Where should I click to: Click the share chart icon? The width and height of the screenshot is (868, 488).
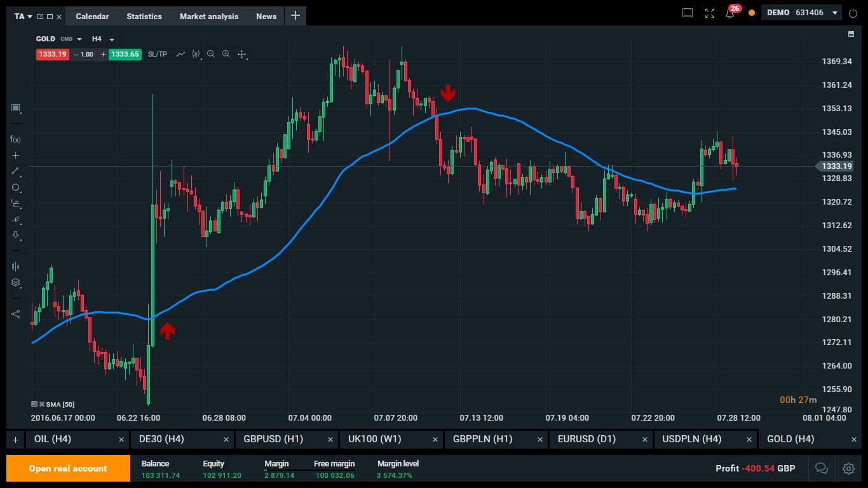(x=15, y=314)
